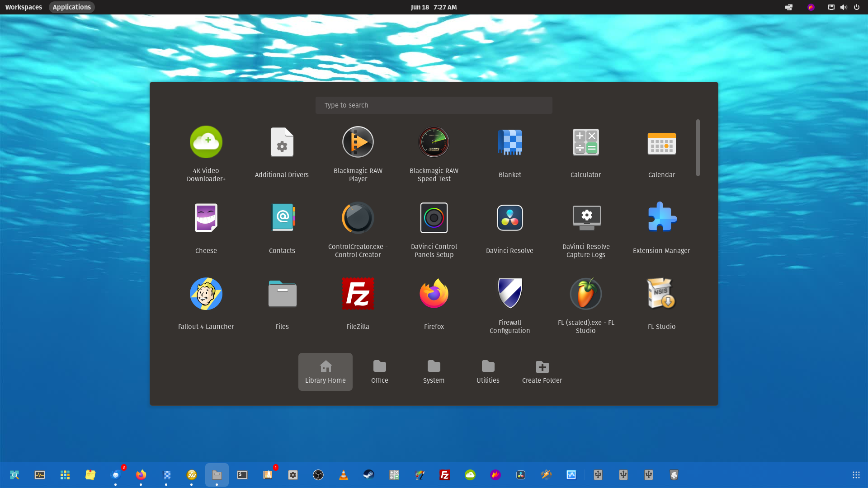The width and height of the screenshot is (868, 488).
Task: Open 4K Video Downloader+ from the dock
Action: click(x=470, y=475)
